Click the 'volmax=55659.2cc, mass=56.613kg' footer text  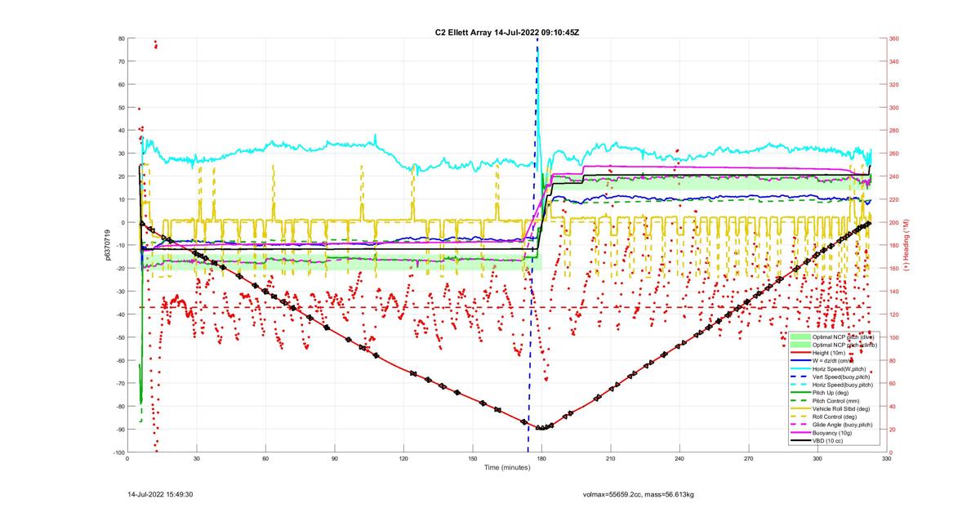pos(638,494)
